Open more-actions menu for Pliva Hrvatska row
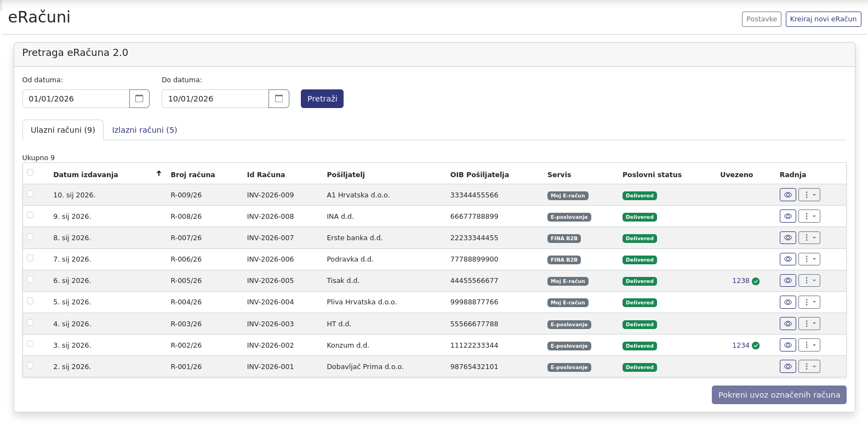This screenshot has height=425, width=868. (809, 302)
